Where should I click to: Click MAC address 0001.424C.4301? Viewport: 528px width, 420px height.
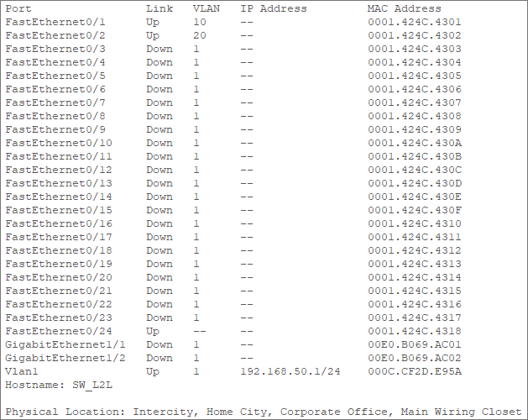coord(414,22)
